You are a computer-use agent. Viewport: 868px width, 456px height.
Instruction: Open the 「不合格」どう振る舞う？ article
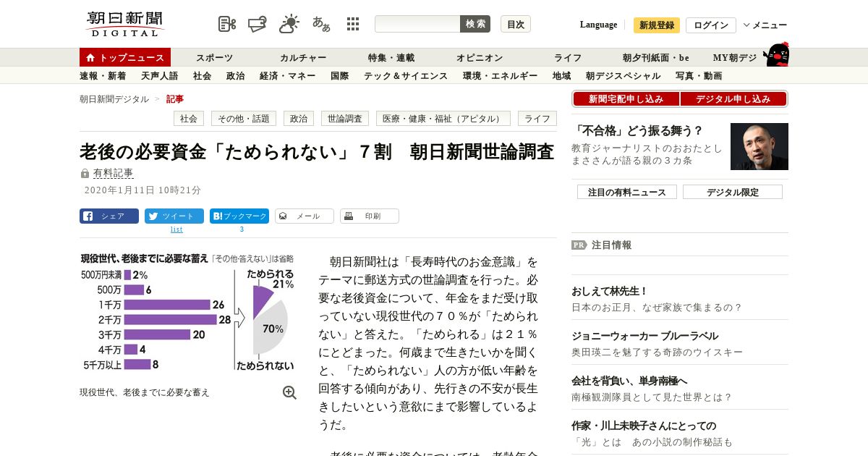point(638,131)
